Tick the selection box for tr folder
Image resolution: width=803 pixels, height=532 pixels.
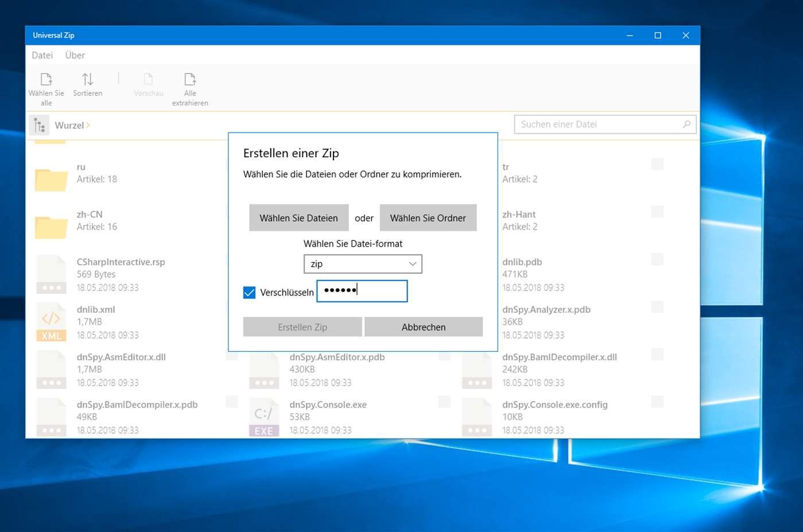[657, 164]
